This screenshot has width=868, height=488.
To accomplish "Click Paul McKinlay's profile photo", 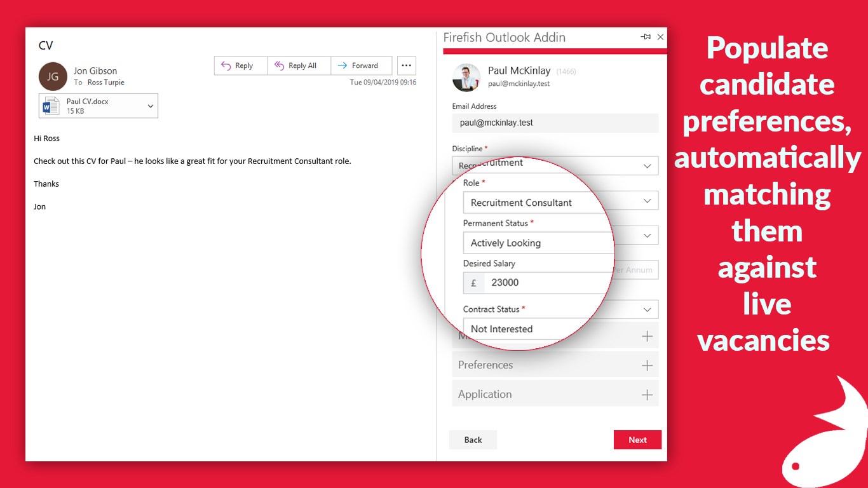I will point(466,76).
